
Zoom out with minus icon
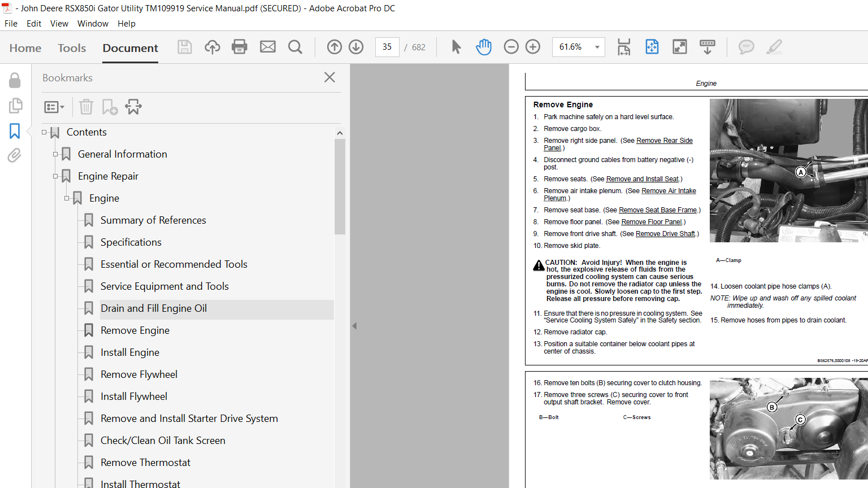click(x=511, y=47)
